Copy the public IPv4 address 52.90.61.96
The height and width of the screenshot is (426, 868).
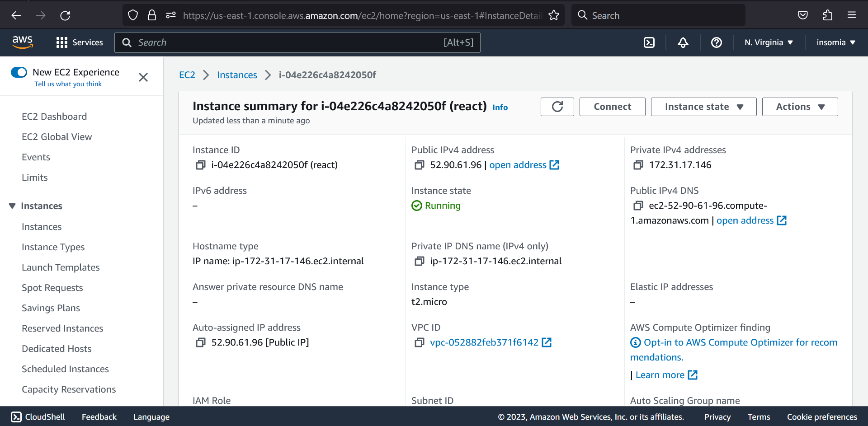coord(419,165)
